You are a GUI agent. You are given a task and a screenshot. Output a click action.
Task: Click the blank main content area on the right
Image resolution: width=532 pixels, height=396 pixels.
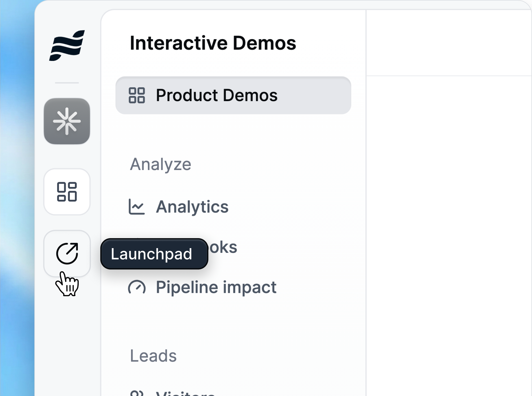(x=449, y=222)
